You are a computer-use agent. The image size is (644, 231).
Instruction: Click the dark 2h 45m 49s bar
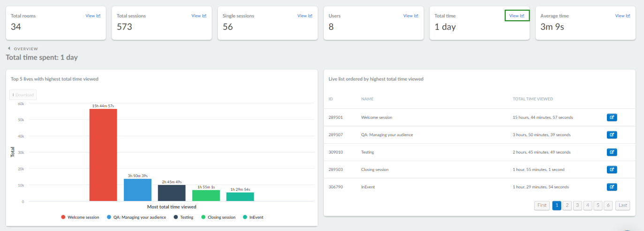172,193
